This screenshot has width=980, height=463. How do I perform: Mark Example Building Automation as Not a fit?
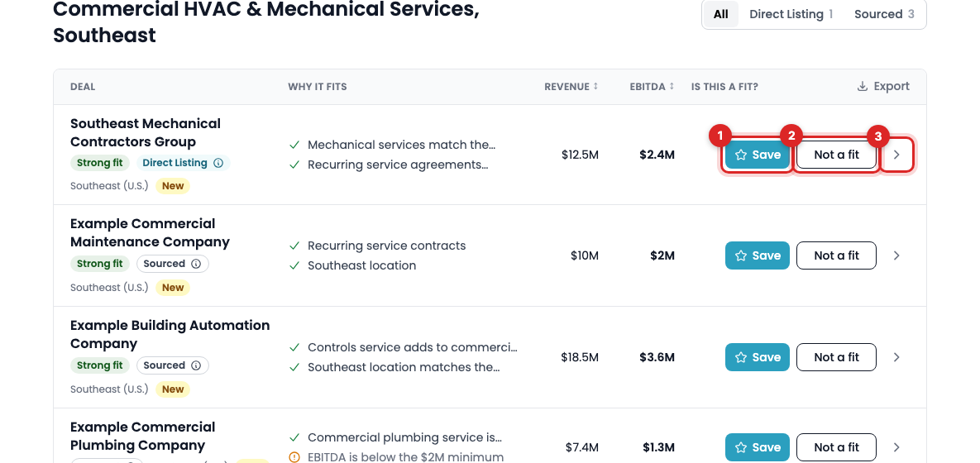click(836, 357)
